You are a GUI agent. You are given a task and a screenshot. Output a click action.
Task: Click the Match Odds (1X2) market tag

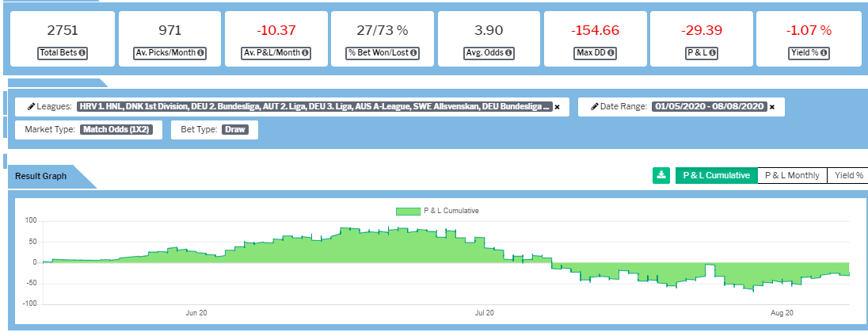coord(116,130)
